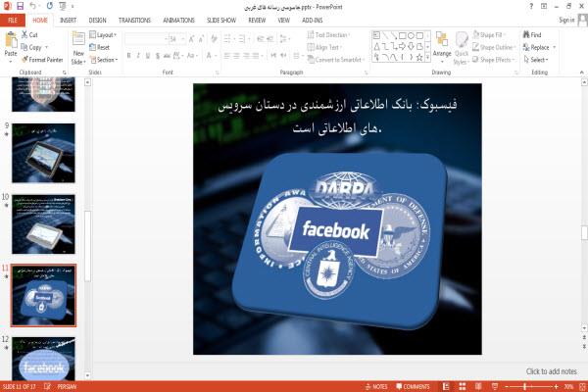Open the FILE tab

[x=13, y=21]
